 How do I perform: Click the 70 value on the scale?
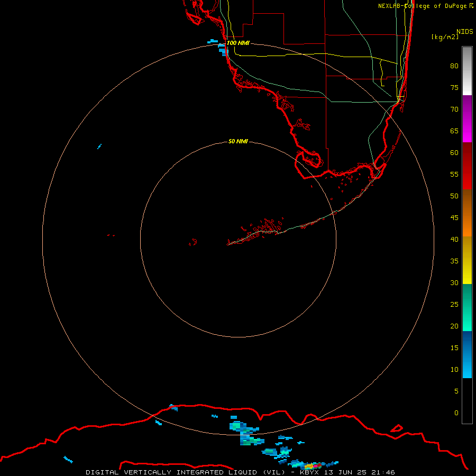point(454,109)
